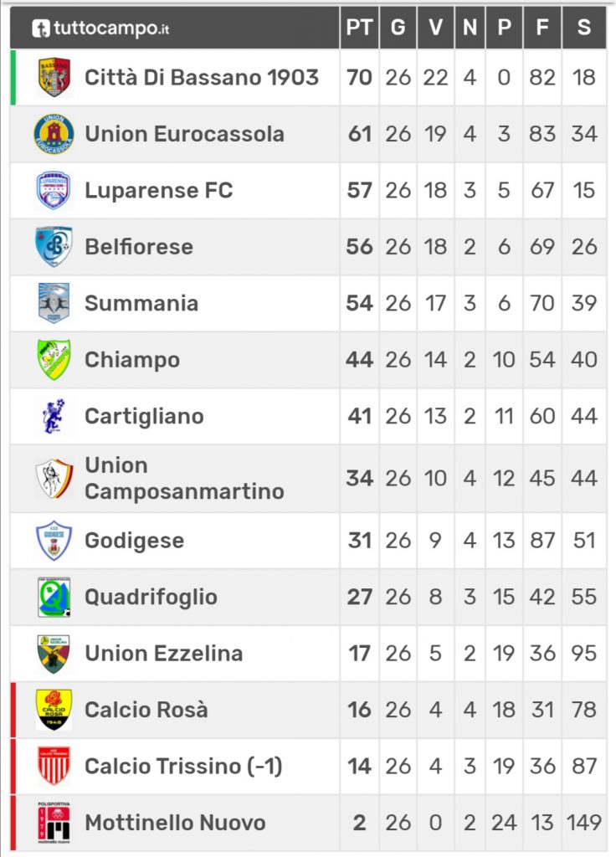This screenshot has width=616, height=857.
Task: Click the Città Di Bassano 1903 crest
Action: point(54,77)
